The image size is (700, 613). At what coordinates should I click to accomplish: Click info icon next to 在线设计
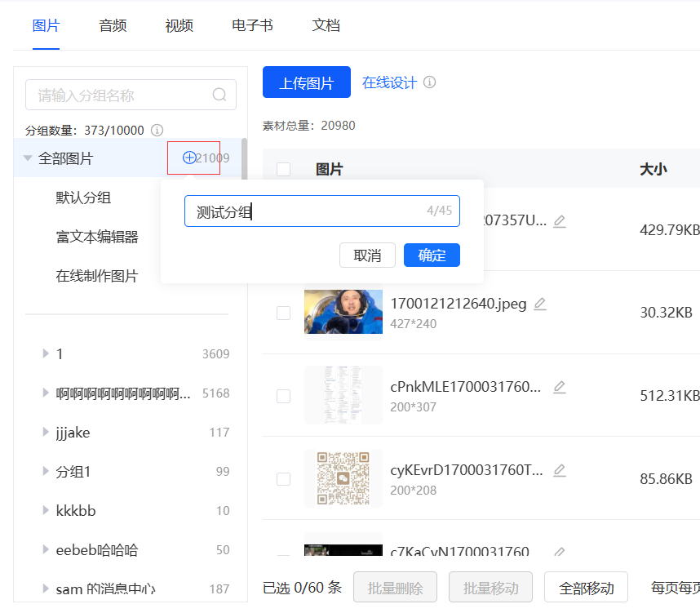(x=429, y=82)
